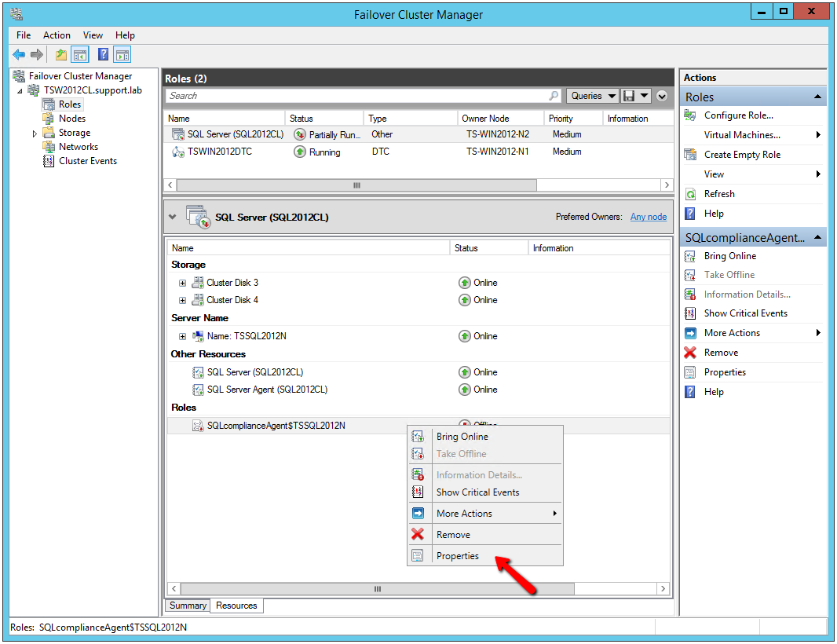The image size is (837, 644).
Task: Click the Up one level folder icon
Action: click(61, 54)
